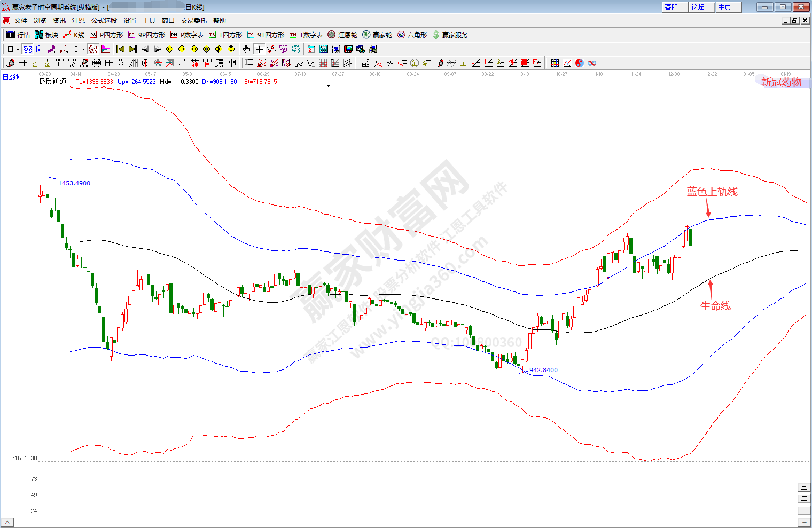Open the 公式选股 menu

click(104, 21)
